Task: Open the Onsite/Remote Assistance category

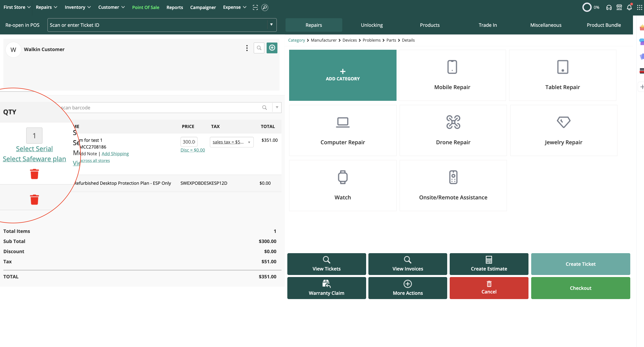Action: (x=453, y=186)
